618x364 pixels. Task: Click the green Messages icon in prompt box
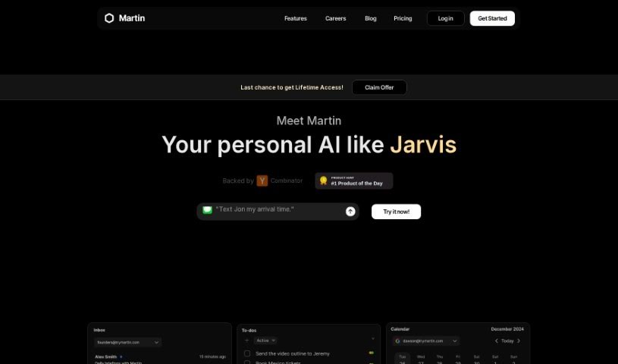207,210
